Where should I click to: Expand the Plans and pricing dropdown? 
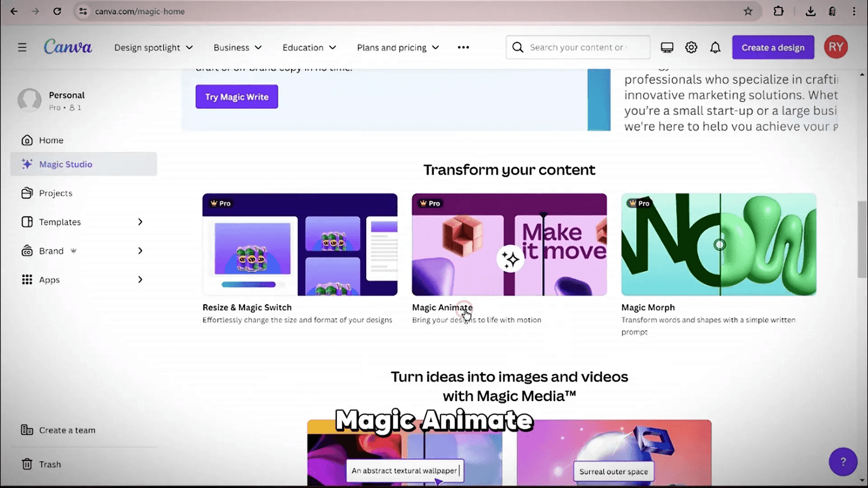pyautogui.click(x=398, y=47)
